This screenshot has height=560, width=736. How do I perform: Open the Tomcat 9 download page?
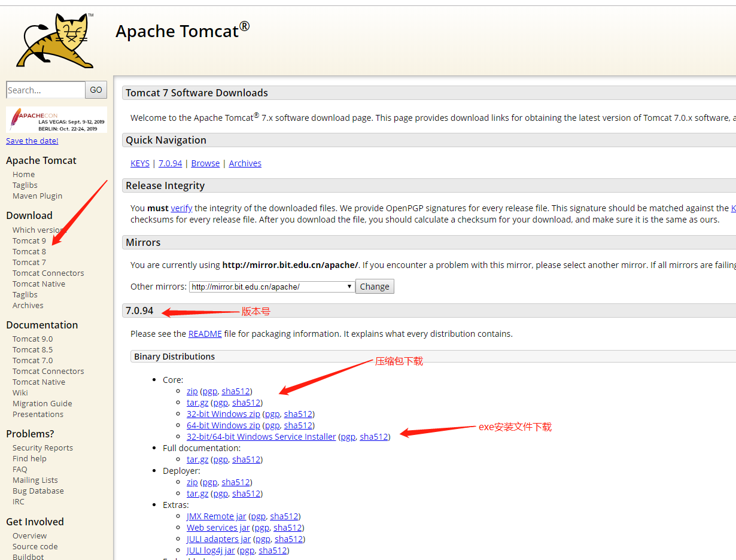[x=29, y=241]
